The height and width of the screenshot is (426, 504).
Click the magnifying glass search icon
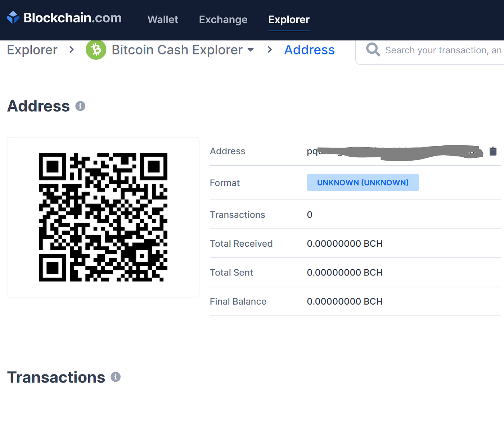coord(373,50)
